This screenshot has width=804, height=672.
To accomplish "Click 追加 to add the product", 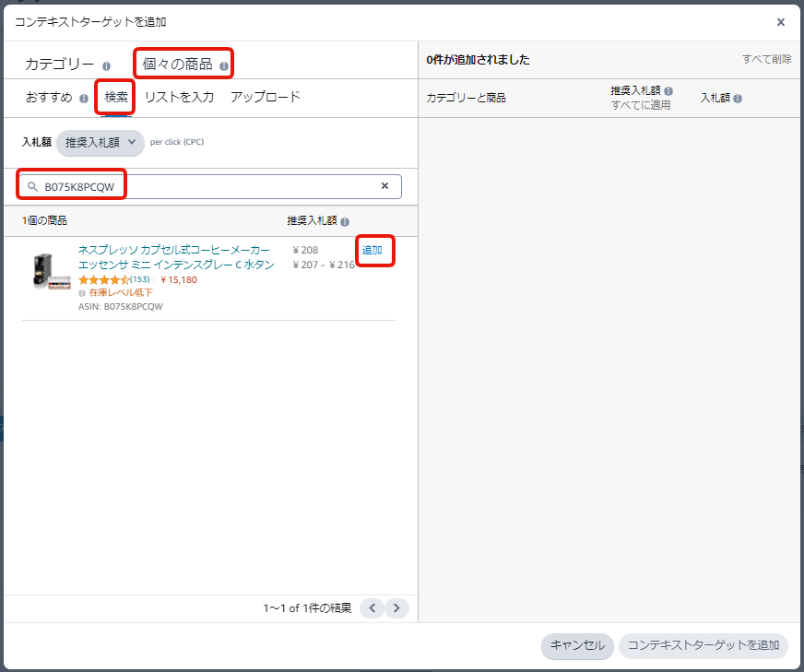I will point(372,251).
